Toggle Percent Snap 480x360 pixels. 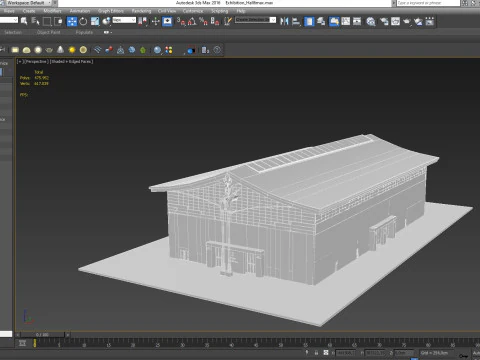point(203,21)
